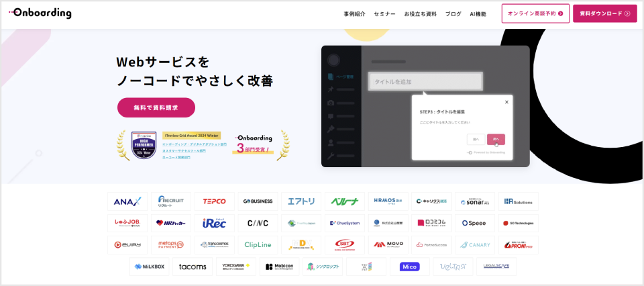Click the wrench icon in demo sidebar
Viewport: 644px width, 286px height.
[331, 156]
